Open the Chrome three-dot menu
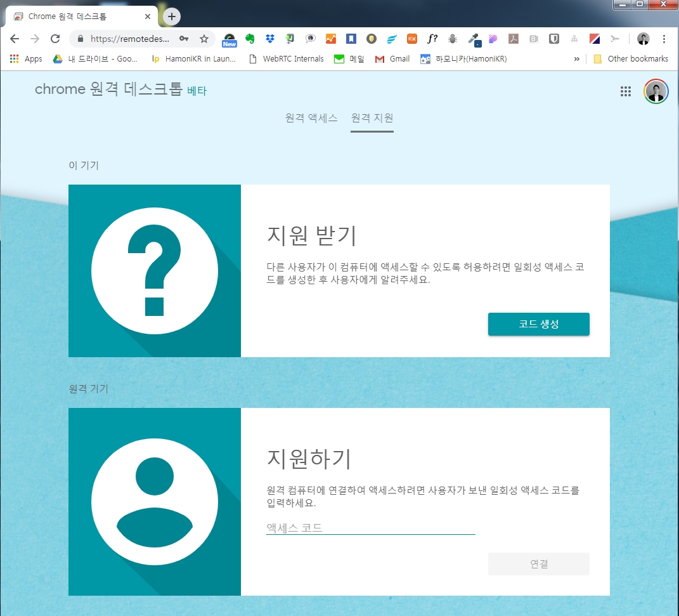The width and height of the screenshot is (679, 616). pos(664,39)
